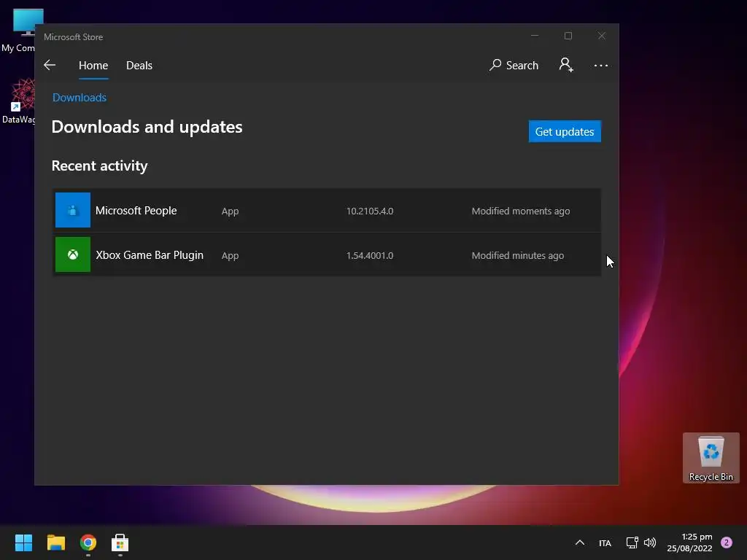Image resolution: width=747 pixels, height=560 pixels.
Task: Open Google Chrome from taskbar
Action: click(x=88, y=542)
